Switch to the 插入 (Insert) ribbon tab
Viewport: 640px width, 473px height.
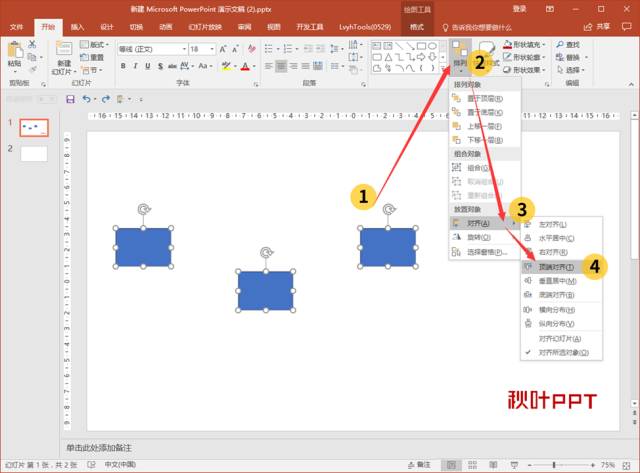click(x=78, y=27)
